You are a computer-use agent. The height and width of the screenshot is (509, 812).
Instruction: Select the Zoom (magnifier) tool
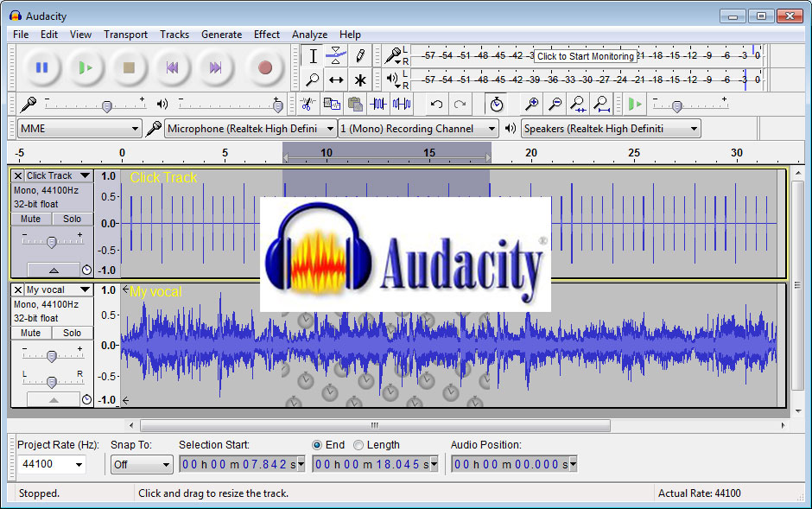[313, 80]
